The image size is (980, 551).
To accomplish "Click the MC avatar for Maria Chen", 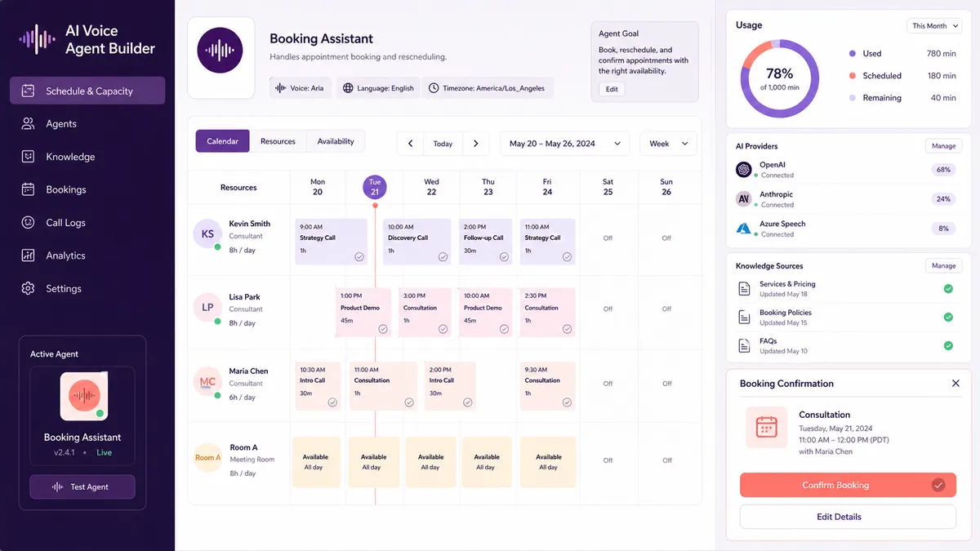I will click(207, 381).
